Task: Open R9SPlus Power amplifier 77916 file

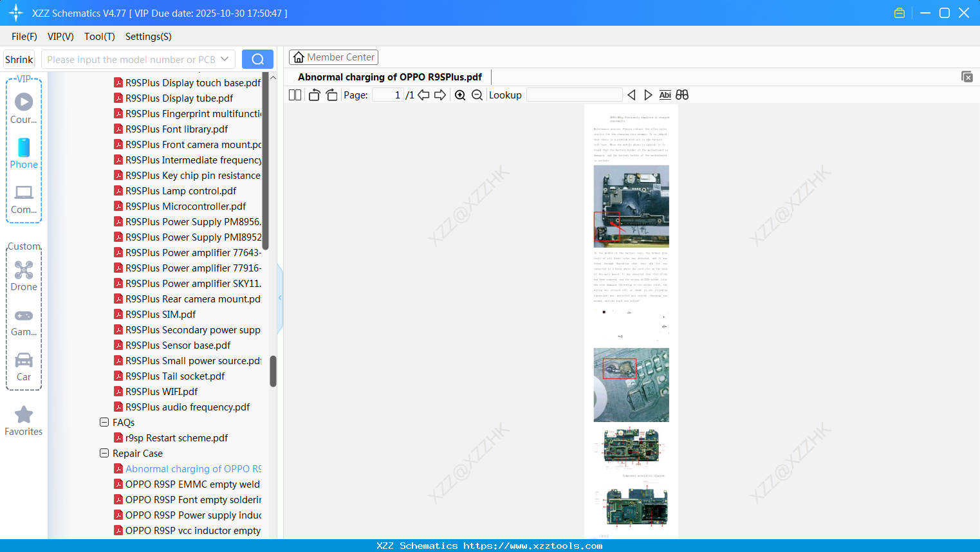Action: click(x=193, y=268)
